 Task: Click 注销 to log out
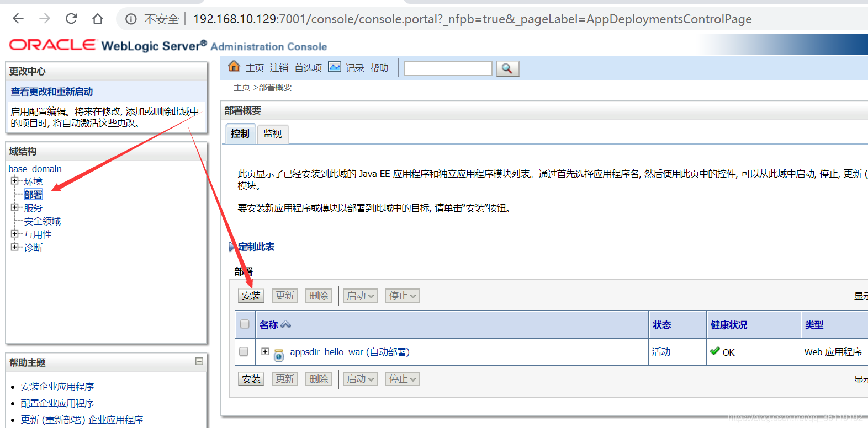(x=279, y=68)
